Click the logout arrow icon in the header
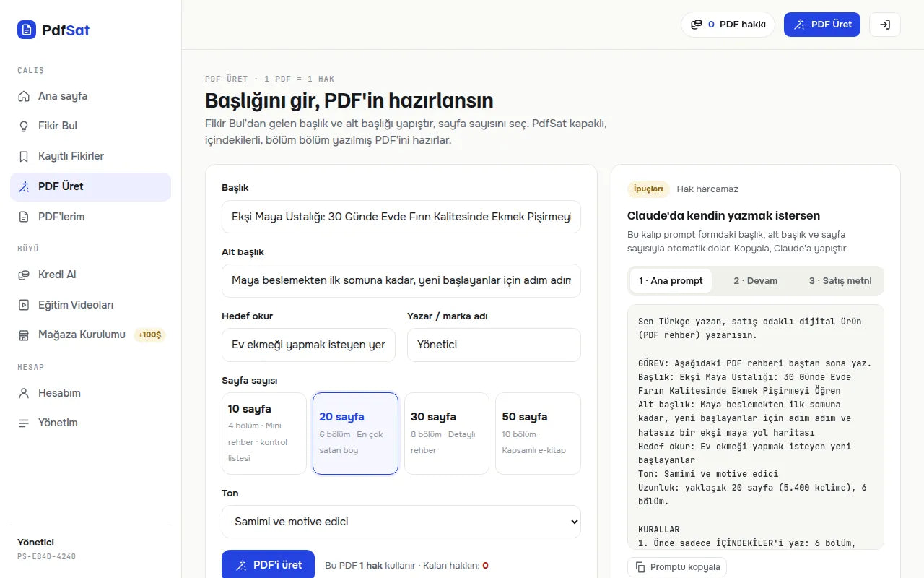Image resolution: width=924 pixels, height=578 pixels. 885,25
